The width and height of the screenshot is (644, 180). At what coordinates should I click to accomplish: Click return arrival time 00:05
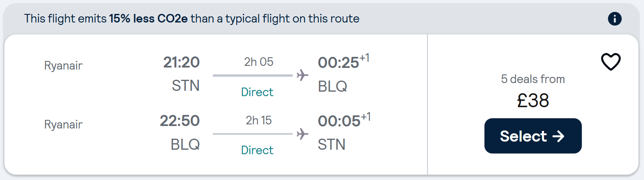pos(339,121)
